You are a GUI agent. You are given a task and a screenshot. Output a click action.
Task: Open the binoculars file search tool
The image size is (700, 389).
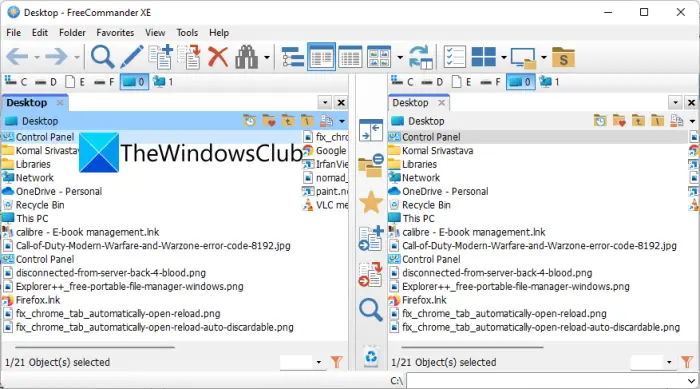246,57
